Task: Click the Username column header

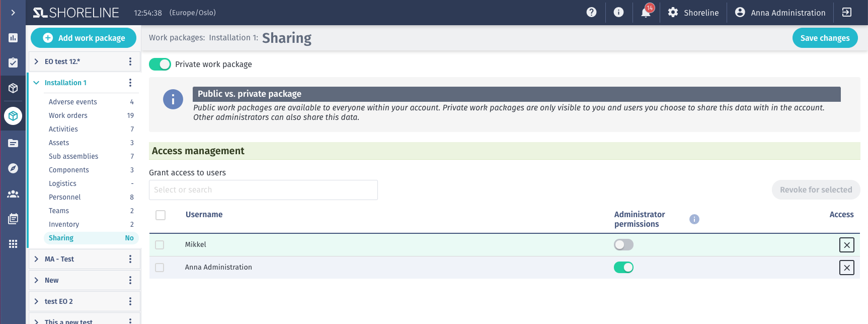Action: coord(204,215)
